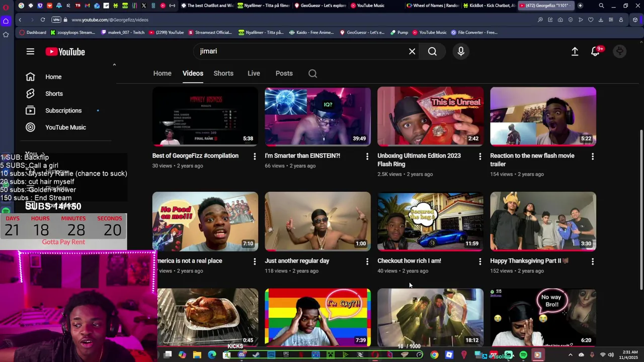Viewport: 644px width, 362px height.
Task: Play the No way Bro 6:20 thumbnail
Action: click(543, 317)
